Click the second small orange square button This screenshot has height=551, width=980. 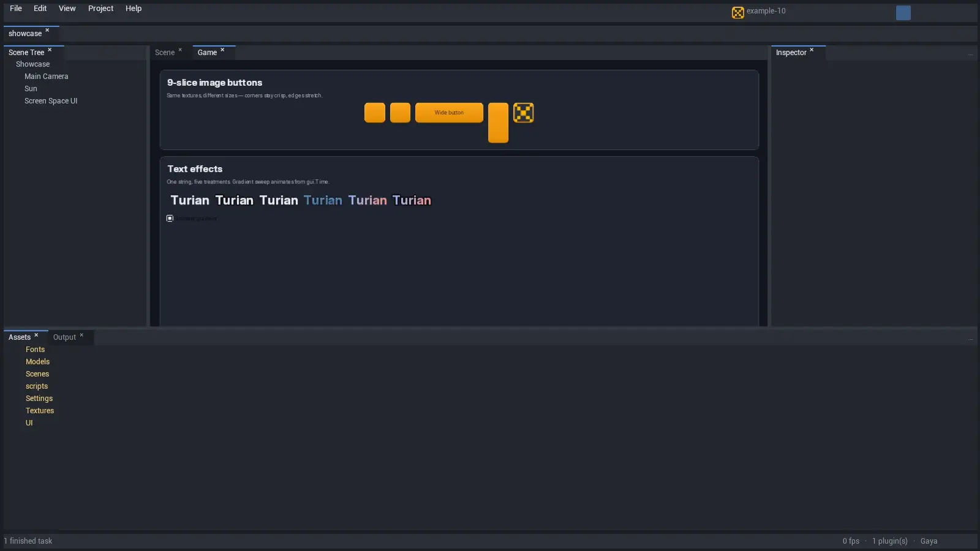[401, 113]
